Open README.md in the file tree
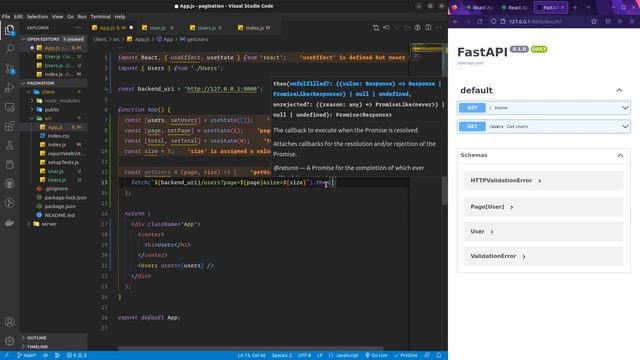Image resolution: width=640 pixels, height=360 pixels. 60,215
